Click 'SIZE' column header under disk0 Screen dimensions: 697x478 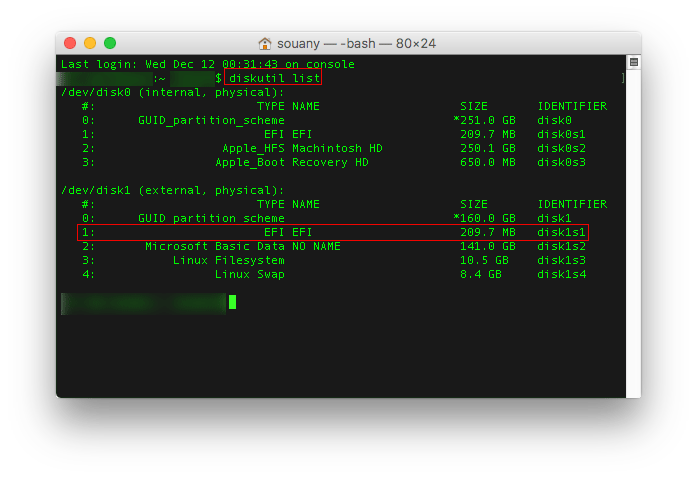coord(474,106)
